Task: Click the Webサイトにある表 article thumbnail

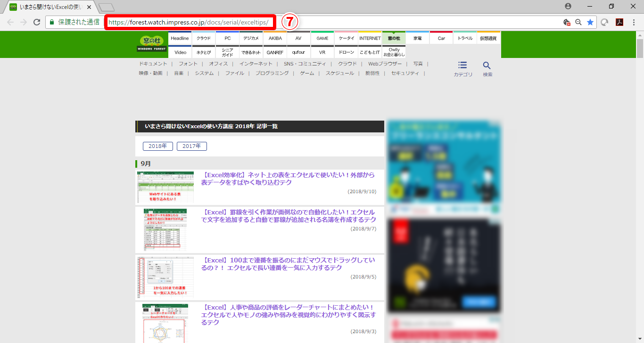Action: (165, 187)
